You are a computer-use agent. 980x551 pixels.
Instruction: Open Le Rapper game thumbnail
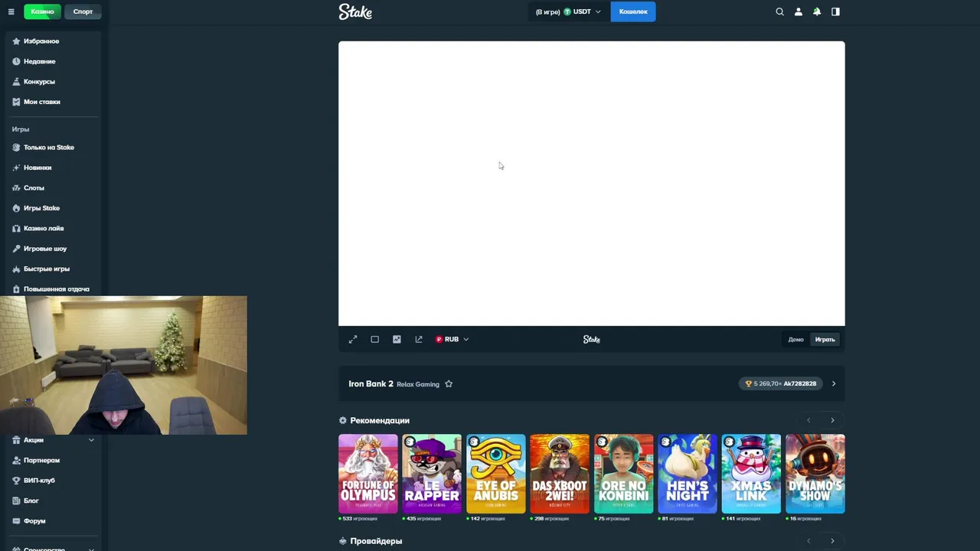point(432,474)
